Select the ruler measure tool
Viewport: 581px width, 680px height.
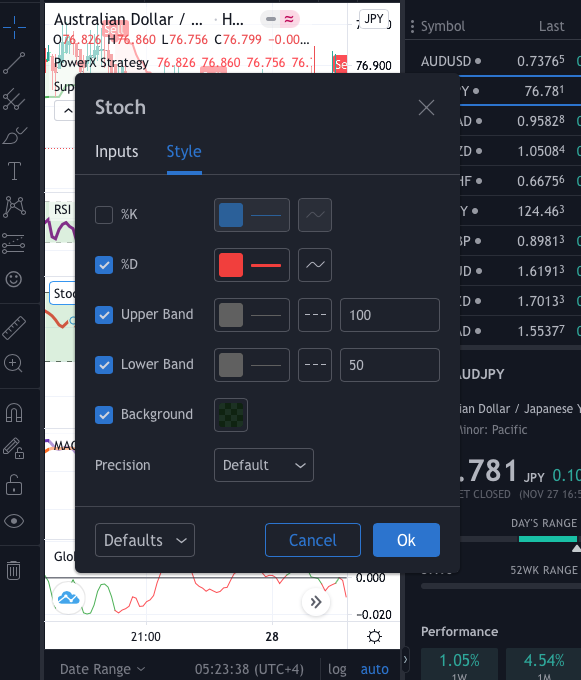pyautogui.click(x=14, y=327)
